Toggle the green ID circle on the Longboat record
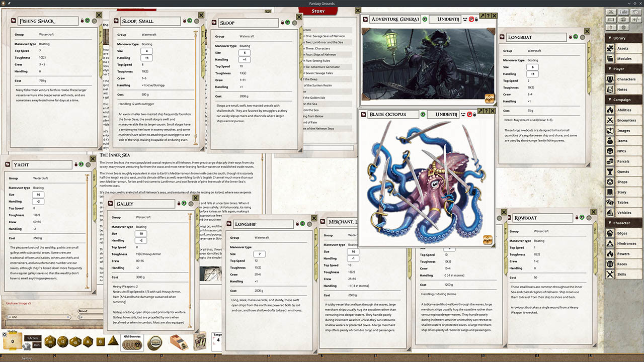Screen dimensions: 644x362 (x=576, y=37)
